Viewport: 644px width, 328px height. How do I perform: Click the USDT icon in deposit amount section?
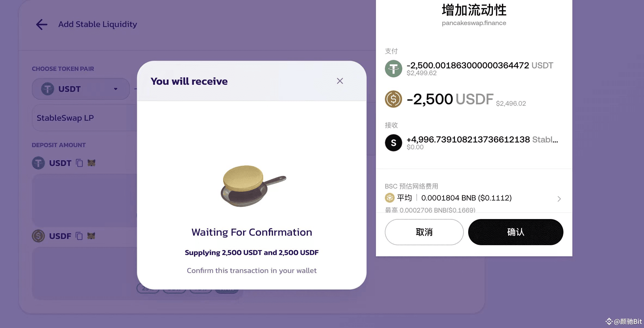point(38,163)
